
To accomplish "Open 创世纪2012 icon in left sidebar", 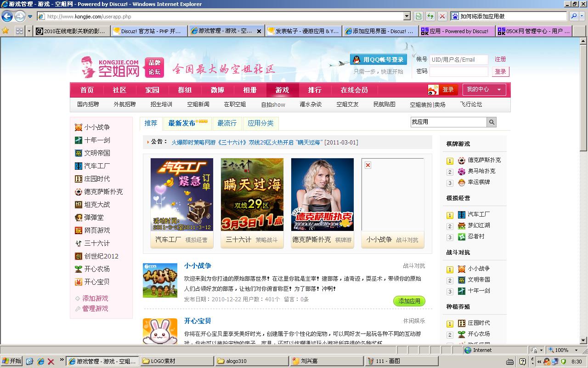I will (79, 256).
